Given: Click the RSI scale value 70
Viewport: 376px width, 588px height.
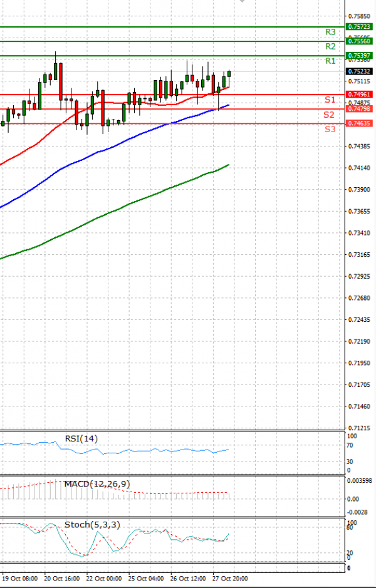Looking at the screenshot, I should 351,445.
